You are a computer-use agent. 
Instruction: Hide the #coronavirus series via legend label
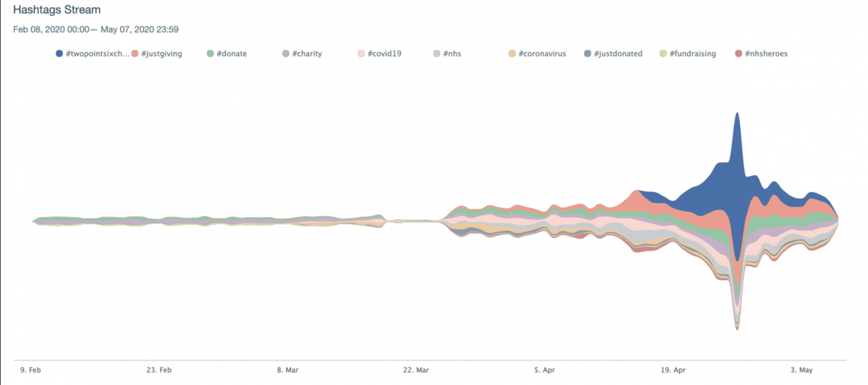click(x=542, y=54)
